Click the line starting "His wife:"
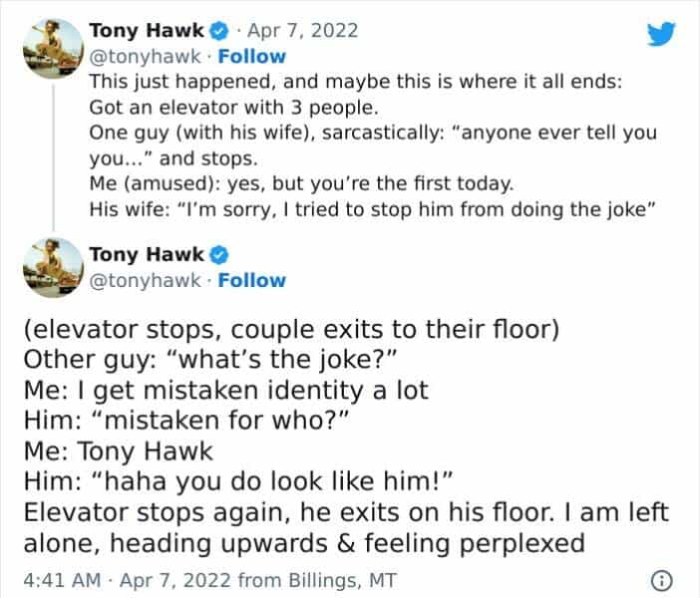 [374, 211]
